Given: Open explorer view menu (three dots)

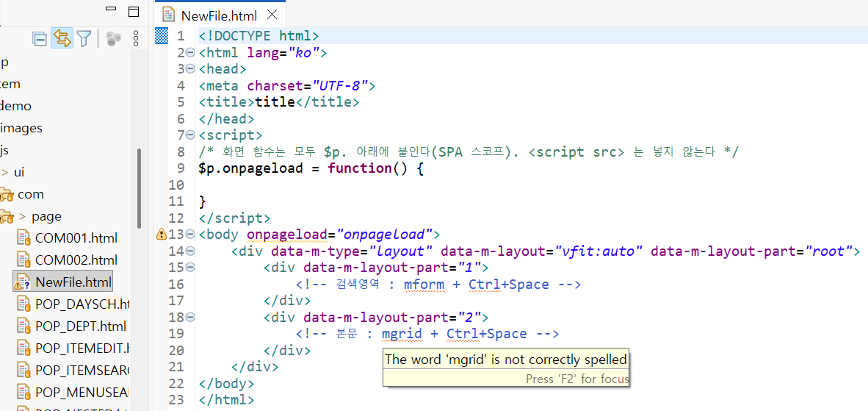Looking at the screenshot, I should 135,39.
